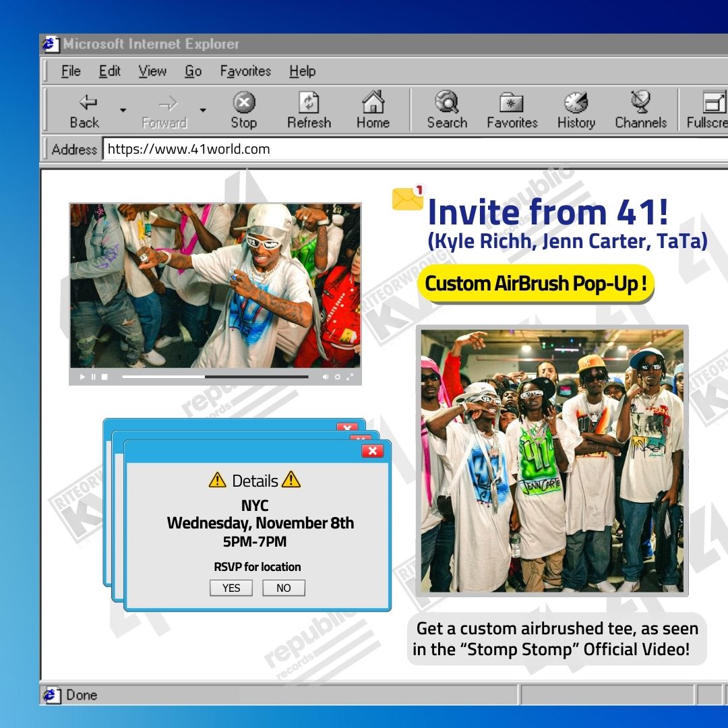Click the "Microsoft Internet Explorer" window title
The width and height of the screenshot is (728, 728).
[152, 44]
